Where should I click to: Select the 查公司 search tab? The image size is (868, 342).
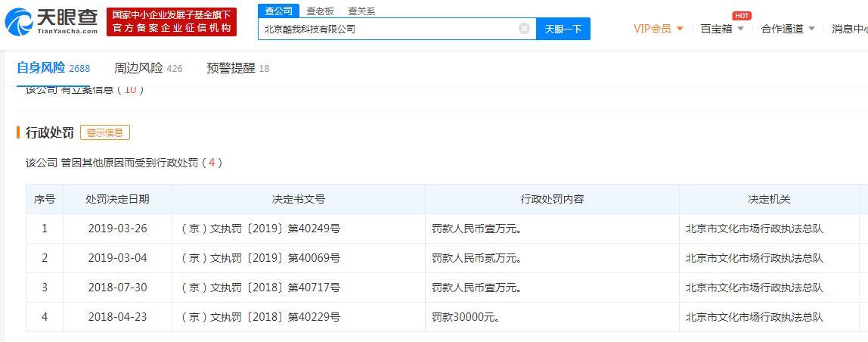coord(278,11)
